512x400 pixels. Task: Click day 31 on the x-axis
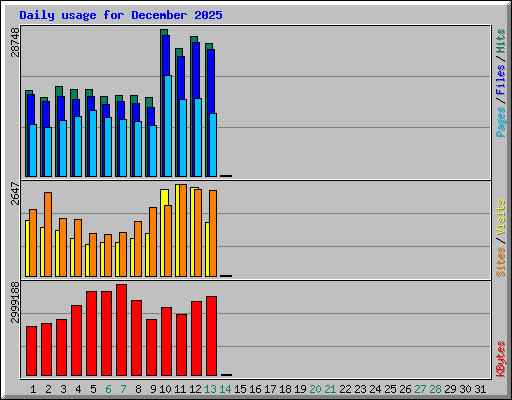pyautogui.click(x=480, y=389)
